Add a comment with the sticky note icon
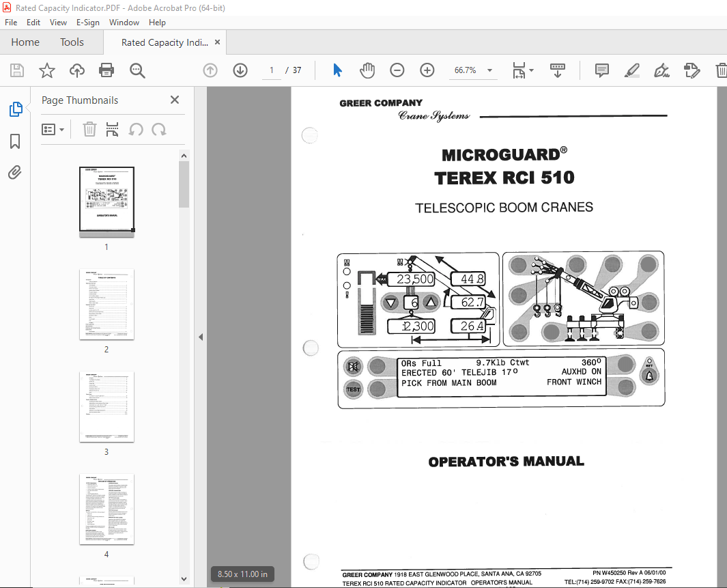This screenshot has height=588, width=727. [601, 70]
